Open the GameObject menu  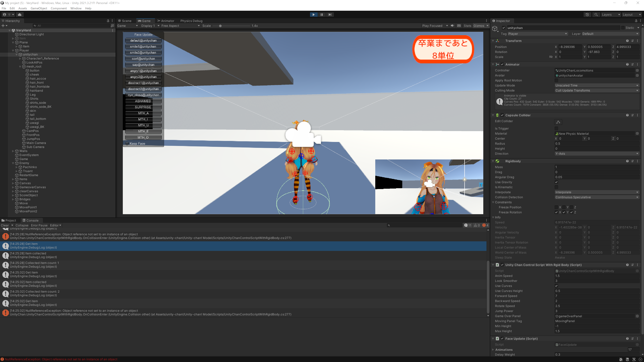pos(39,8)
